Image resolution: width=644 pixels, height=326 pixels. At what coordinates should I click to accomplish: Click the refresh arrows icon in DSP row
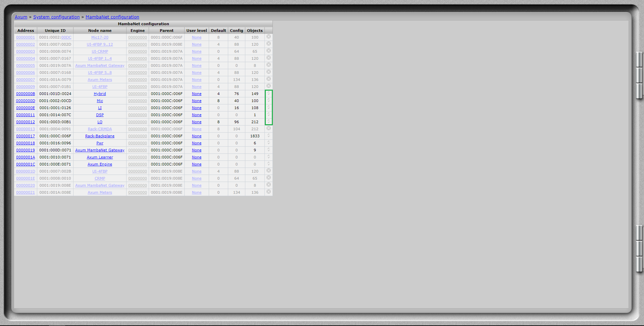coord(268,114)
